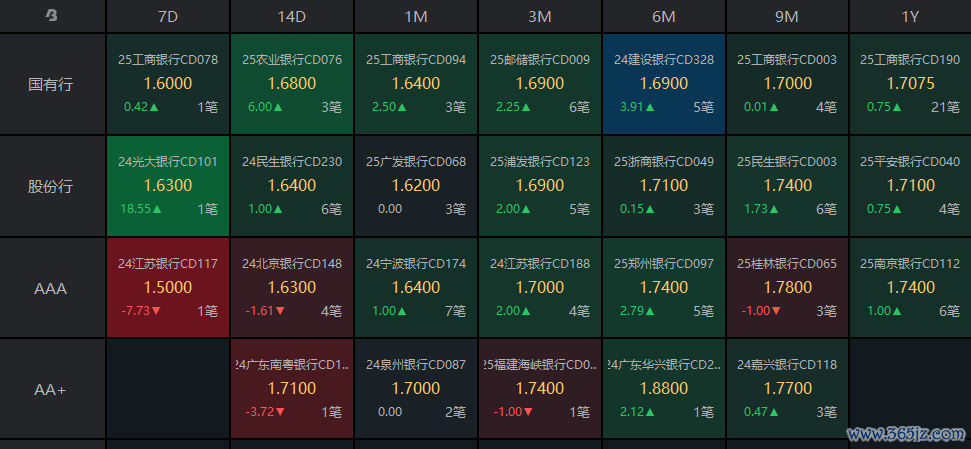Select the 14D tenor column header

[x=292, y=16]
